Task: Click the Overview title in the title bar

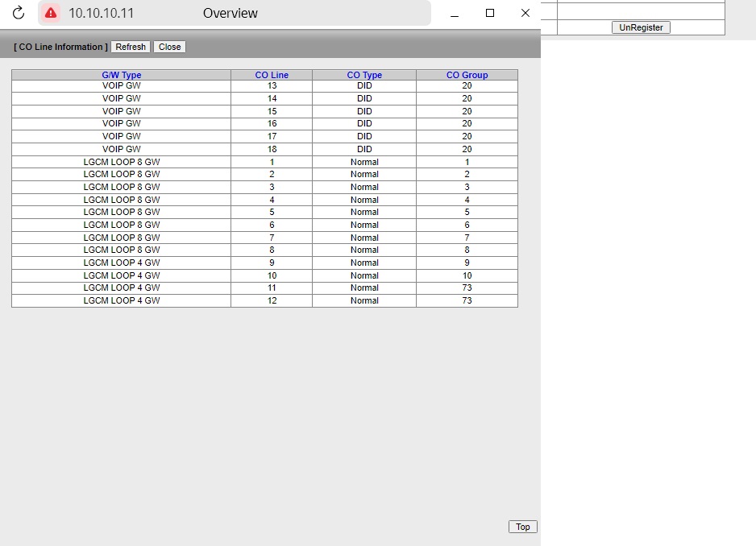Action: (x=231, y=13)
